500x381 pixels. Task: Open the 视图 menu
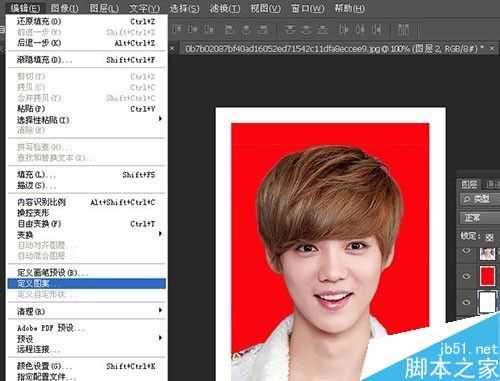(265, 8)
